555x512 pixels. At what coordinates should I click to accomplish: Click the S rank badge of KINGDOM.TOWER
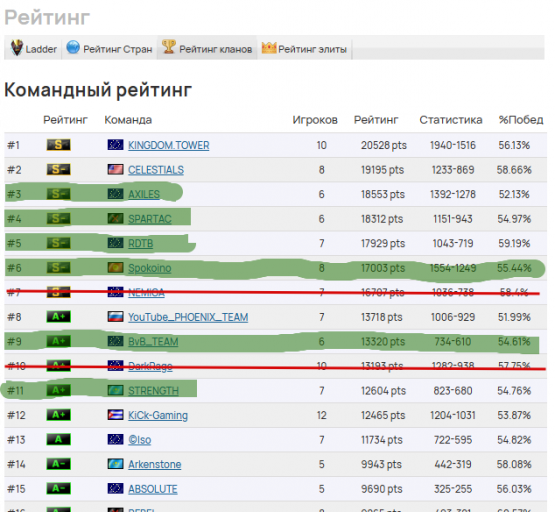coord(58,145)
